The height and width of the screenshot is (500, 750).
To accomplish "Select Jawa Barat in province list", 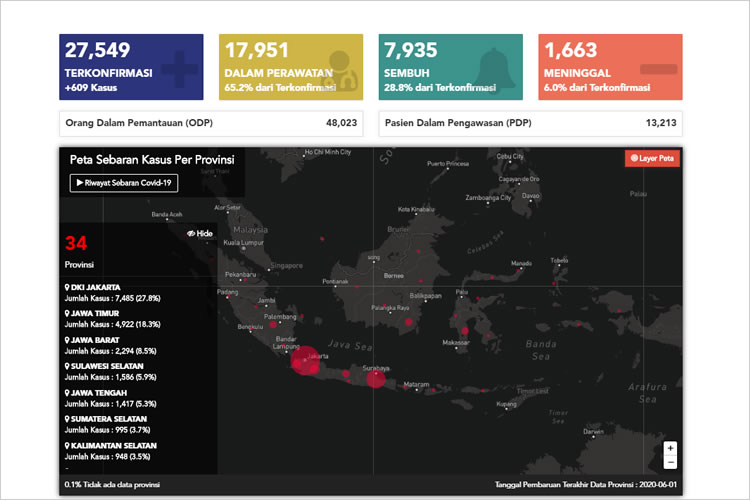I will 101,339.
